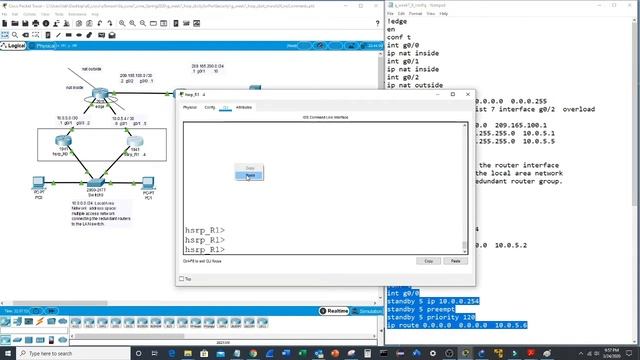Choose the draw line tool

click(x=58, y=35)
